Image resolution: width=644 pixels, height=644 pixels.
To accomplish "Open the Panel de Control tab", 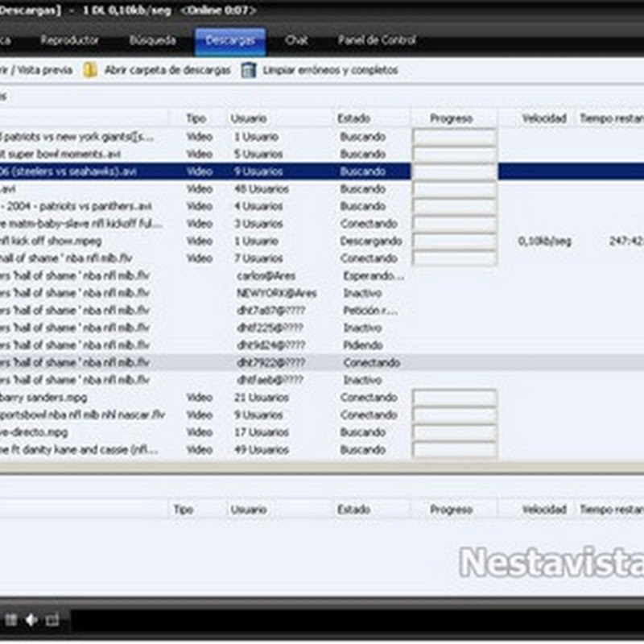I will pos(377,40).
